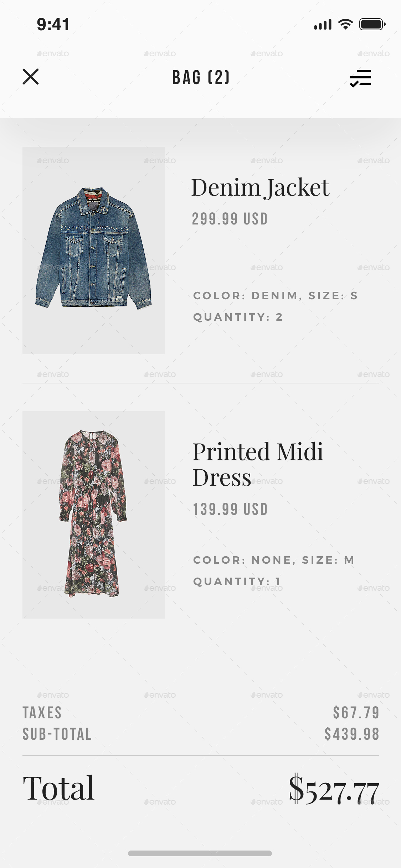Close the bag with the X icon
401x868 pixels.
click(31, 77)
